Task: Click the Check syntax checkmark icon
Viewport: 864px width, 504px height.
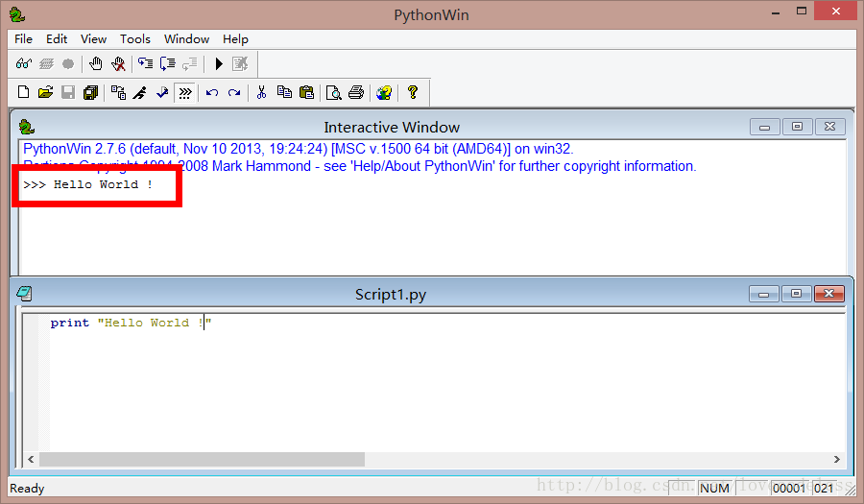Action: (162, 92)
